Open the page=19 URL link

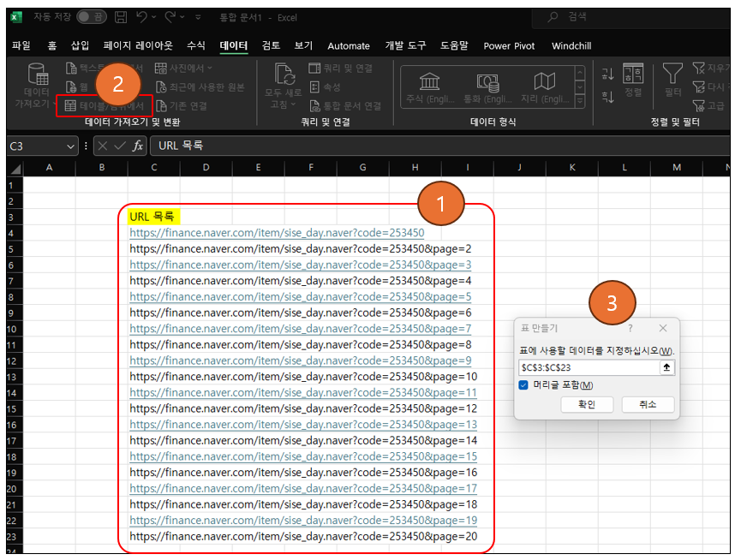303,520
